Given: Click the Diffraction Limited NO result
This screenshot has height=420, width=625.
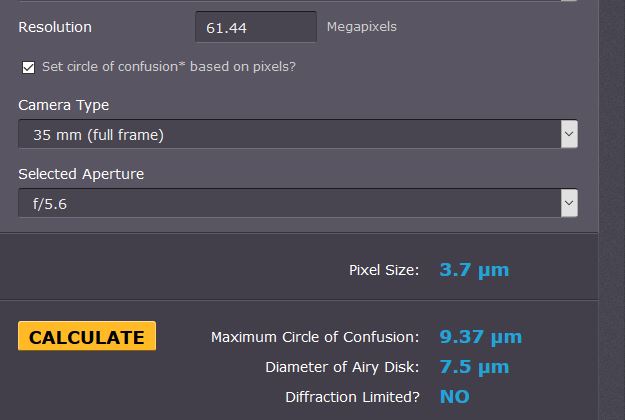Looking at the screenshot, I should click(454, 397).
